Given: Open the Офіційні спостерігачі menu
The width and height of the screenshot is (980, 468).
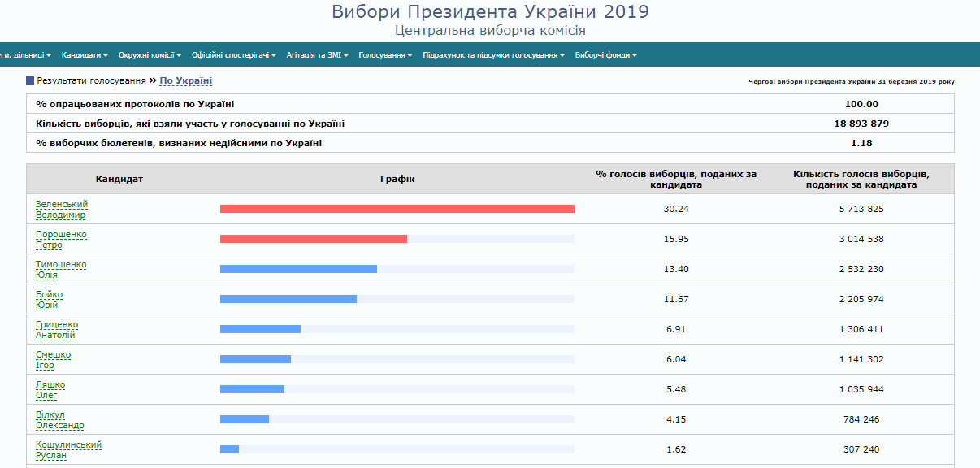Looking at the screenshot, I should [x=234, y=55].
